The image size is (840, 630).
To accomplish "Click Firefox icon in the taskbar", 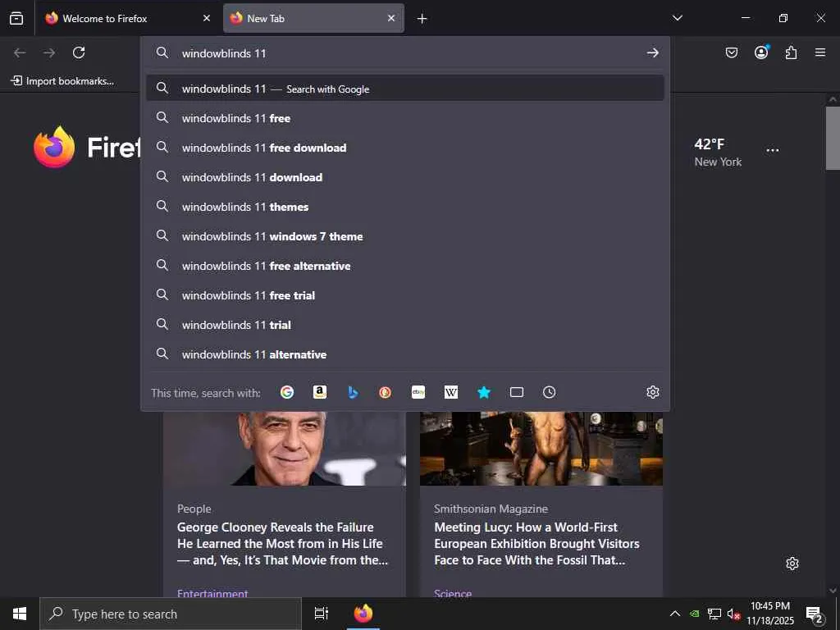I will [x=363, y=614].
